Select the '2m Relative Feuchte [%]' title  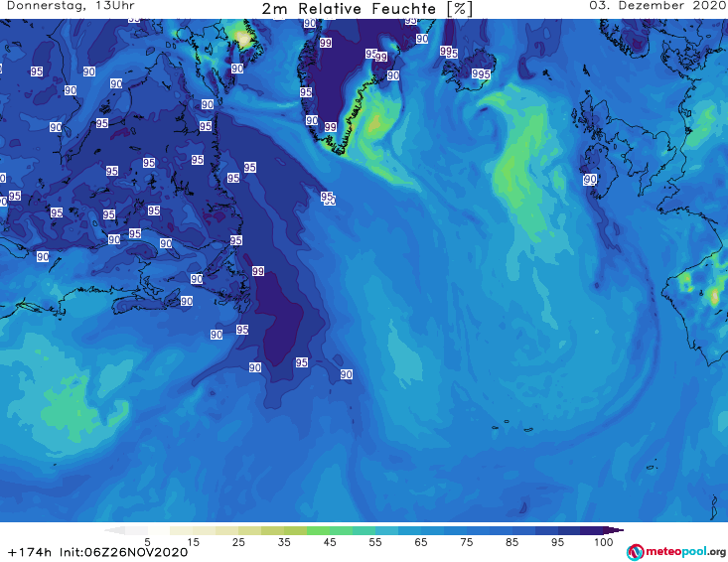pos(367,9)
